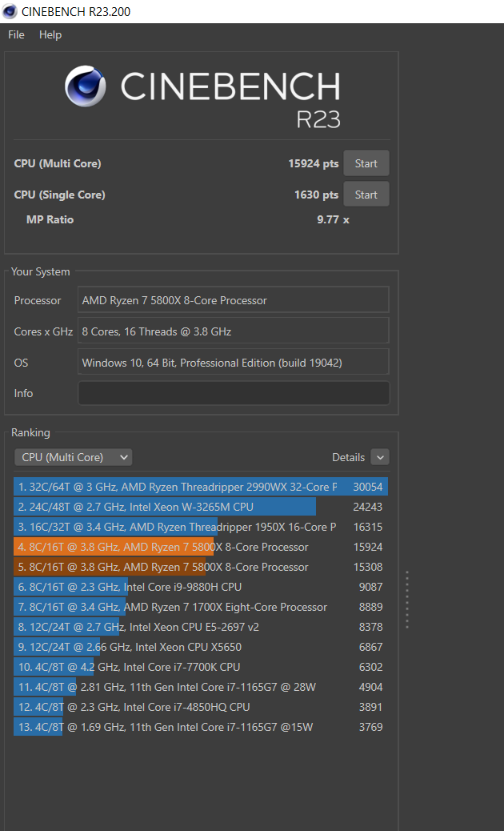Select Xeon E5-2697 v2 ranking row
The width and height of the screenshot is (504, 831).
click(201, 627)
